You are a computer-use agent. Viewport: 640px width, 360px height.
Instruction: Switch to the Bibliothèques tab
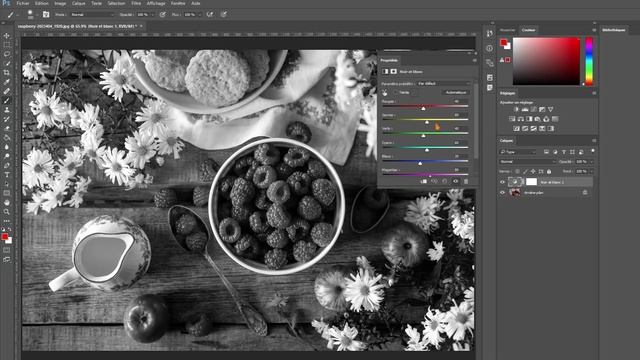(x=614, y=30)
